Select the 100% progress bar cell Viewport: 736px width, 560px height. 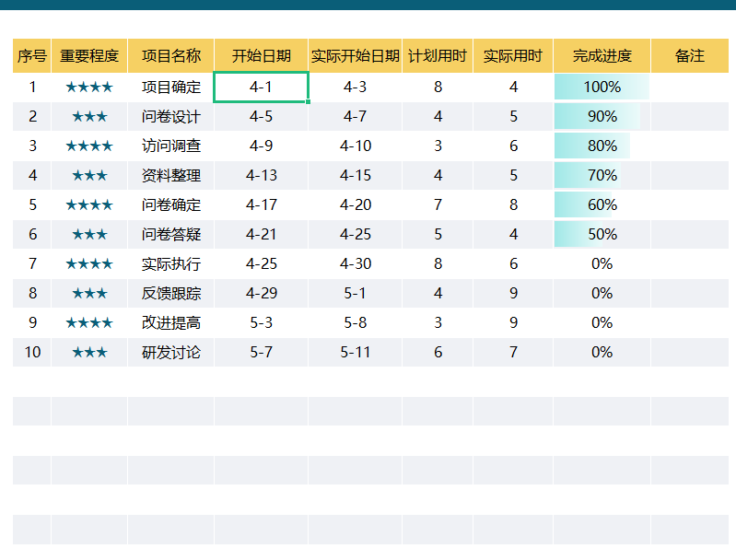pyautogui.click(x=602, y=87)
